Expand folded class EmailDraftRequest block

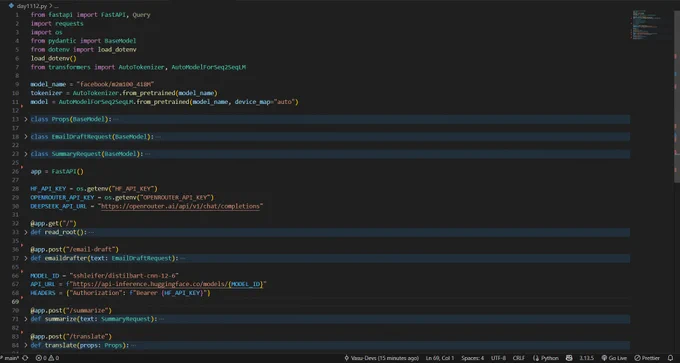pyautogui.click(x=26, y=137)
